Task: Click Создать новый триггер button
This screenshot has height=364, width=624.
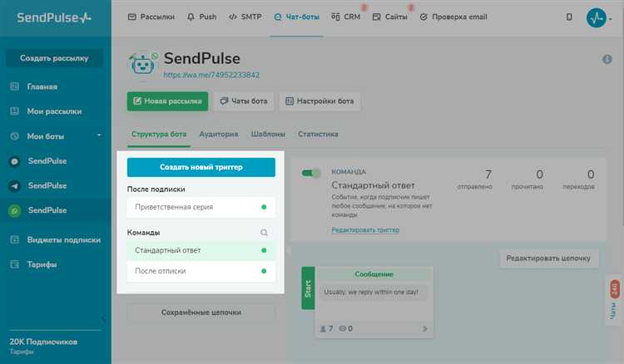Action: coord(201,167)
